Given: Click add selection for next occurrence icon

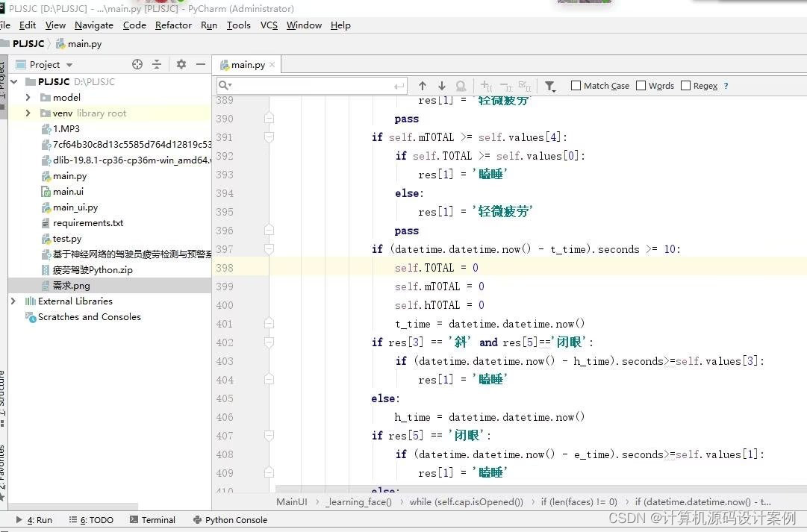Looking at the screenshot, I should click(x=486, y=85).
